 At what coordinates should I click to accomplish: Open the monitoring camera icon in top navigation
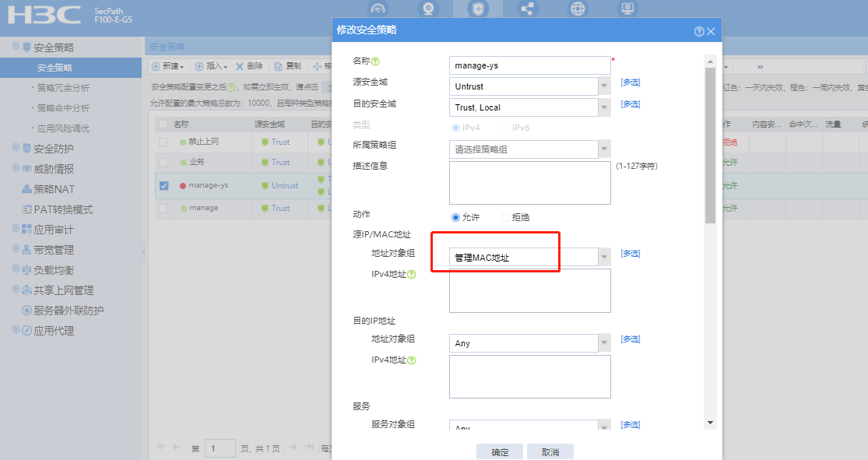click(x=428, y=9)
